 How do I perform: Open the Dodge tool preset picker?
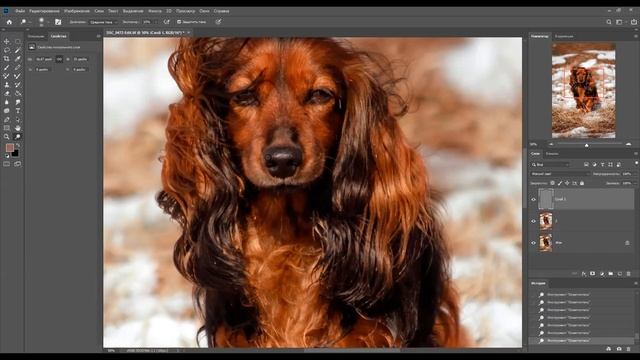click(25, 22)
